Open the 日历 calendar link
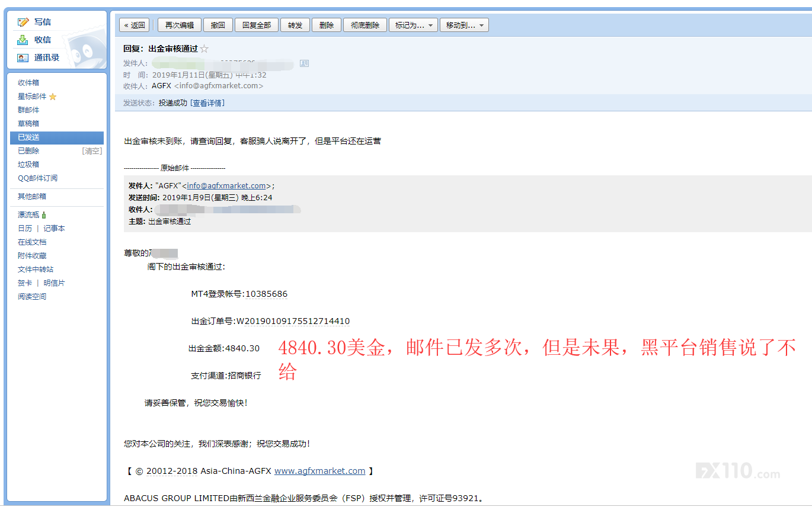This screenshot has height=510, width=812. (25, 229)
